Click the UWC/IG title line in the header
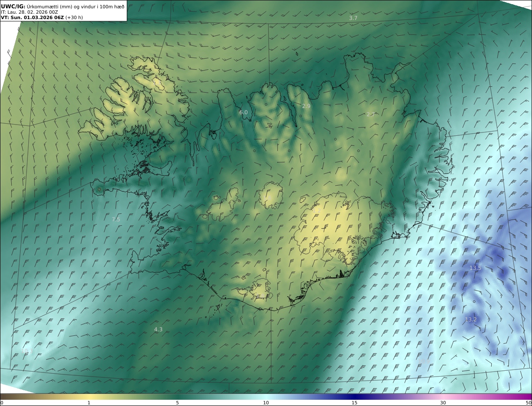Viewport: 532px width, 406px height. [x=62, y=6]
